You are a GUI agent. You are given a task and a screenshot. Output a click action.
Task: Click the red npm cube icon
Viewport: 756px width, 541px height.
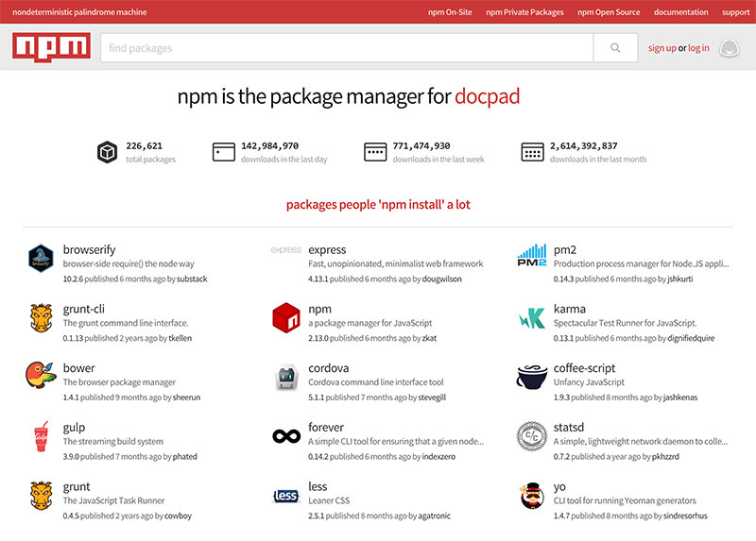point(286,317)
